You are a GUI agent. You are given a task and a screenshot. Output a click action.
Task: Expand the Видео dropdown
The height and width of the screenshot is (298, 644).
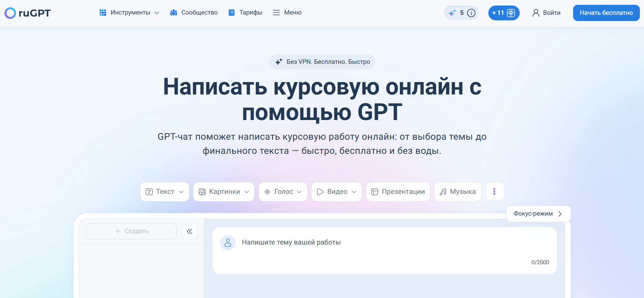[336, 191]
